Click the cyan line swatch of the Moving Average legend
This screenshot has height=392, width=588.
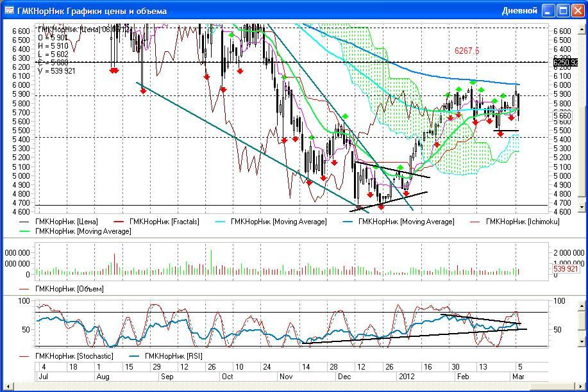point(220,222)
